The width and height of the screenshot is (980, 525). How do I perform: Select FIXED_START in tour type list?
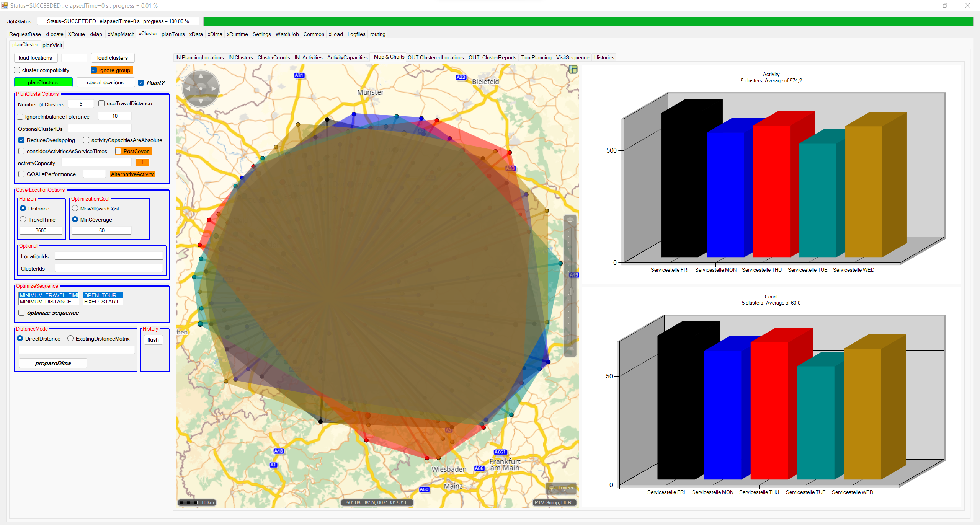pyautogui.click(x=101, y=302)
